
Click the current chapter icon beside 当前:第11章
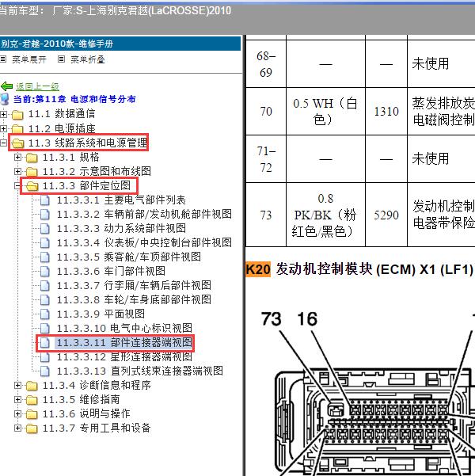pyautogui.click(x=5, y=99)
